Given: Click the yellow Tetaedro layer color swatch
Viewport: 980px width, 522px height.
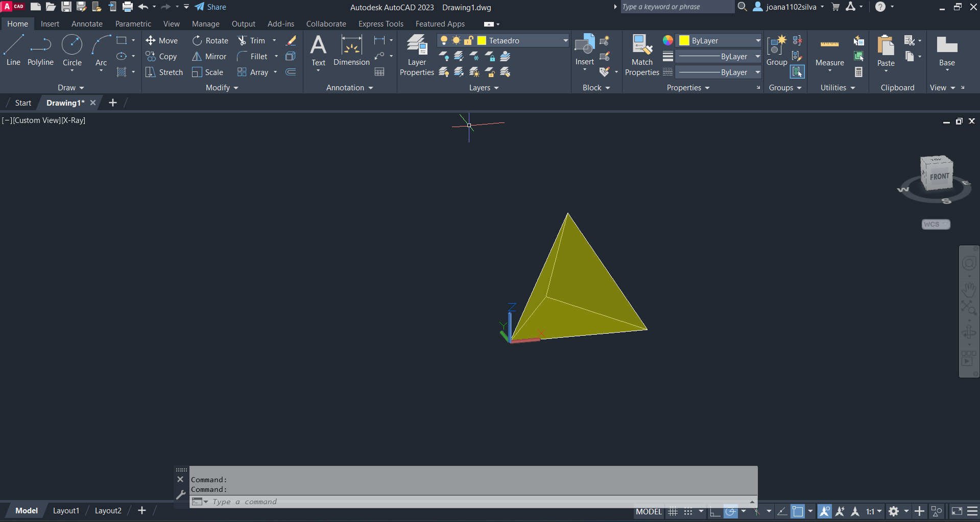Looking at the screenshot, I should coord(482,40).
